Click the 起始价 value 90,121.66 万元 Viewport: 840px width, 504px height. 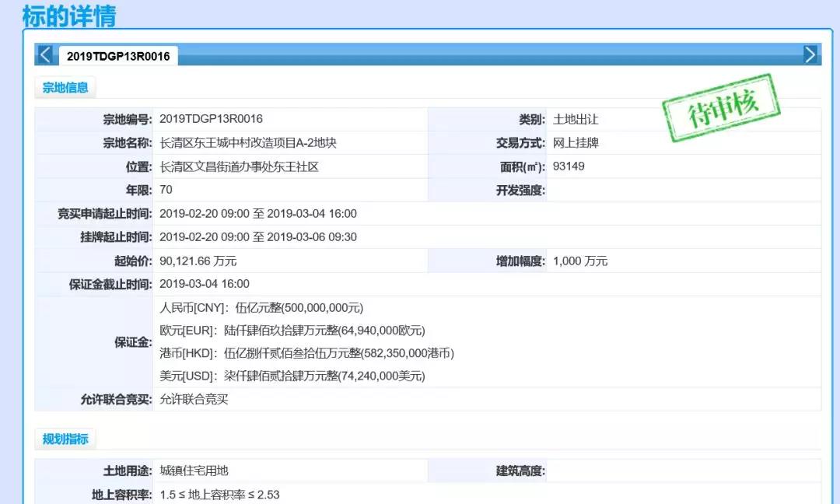point(198,261)
